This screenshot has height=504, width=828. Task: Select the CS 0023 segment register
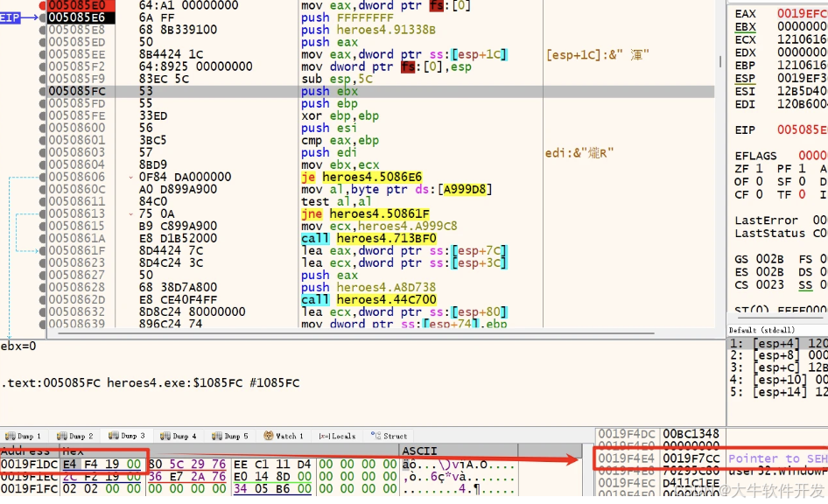(760, 285)
